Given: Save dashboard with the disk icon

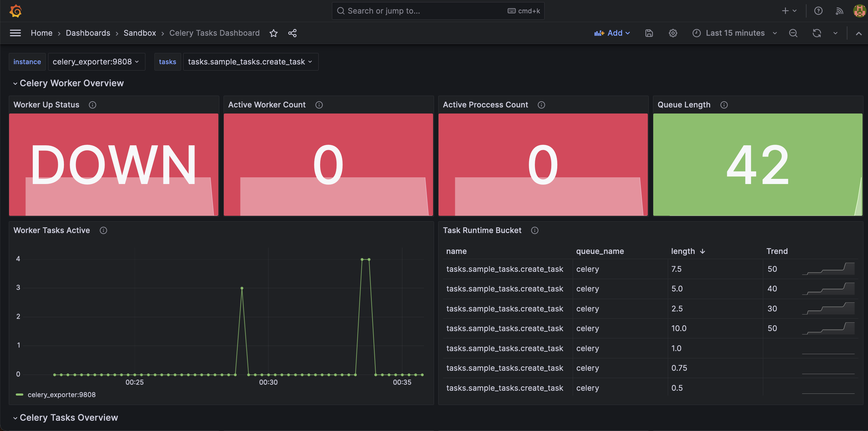Looking at the screenshot, I should click(x=649, y=33).
